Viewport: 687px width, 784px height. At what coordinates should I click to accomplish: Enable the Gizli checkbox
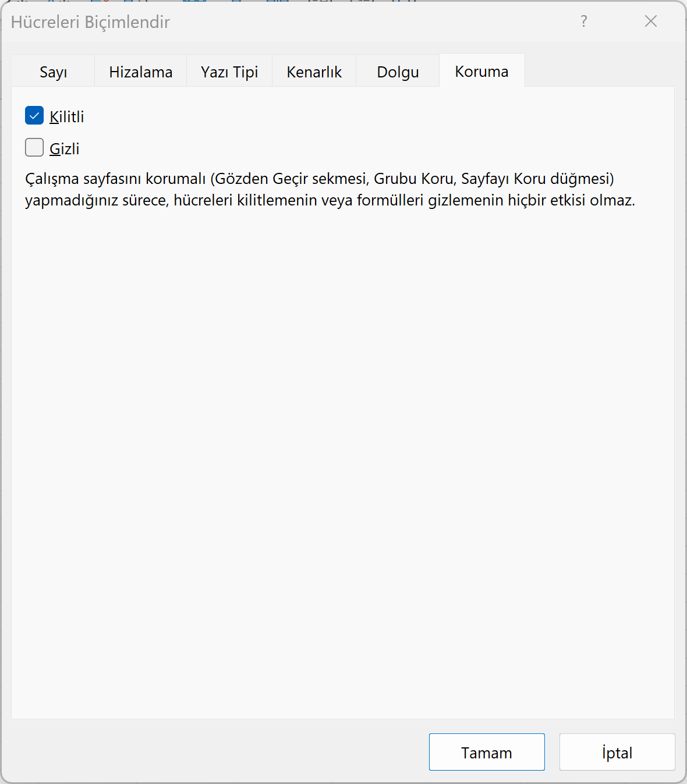(x=34, y=148)
